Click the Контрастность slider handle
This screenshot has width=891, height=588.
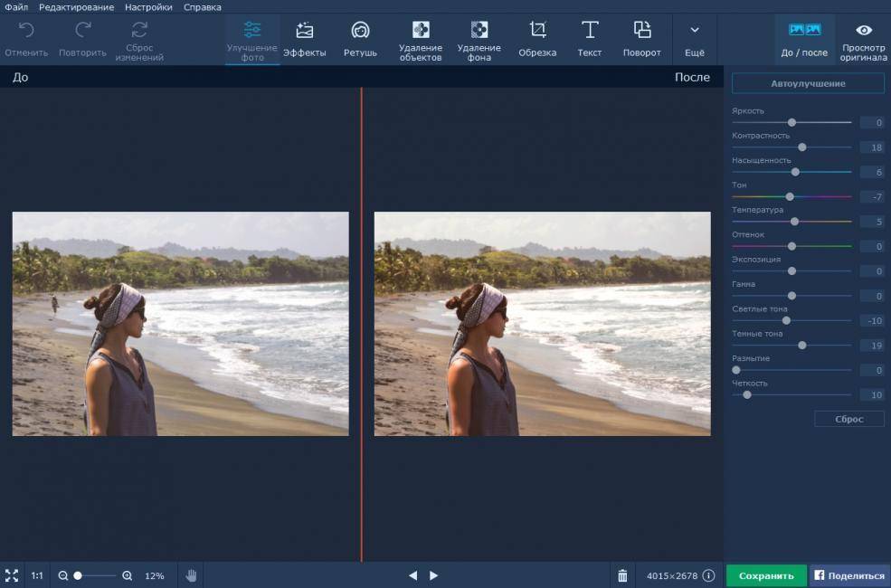point(801,147)
